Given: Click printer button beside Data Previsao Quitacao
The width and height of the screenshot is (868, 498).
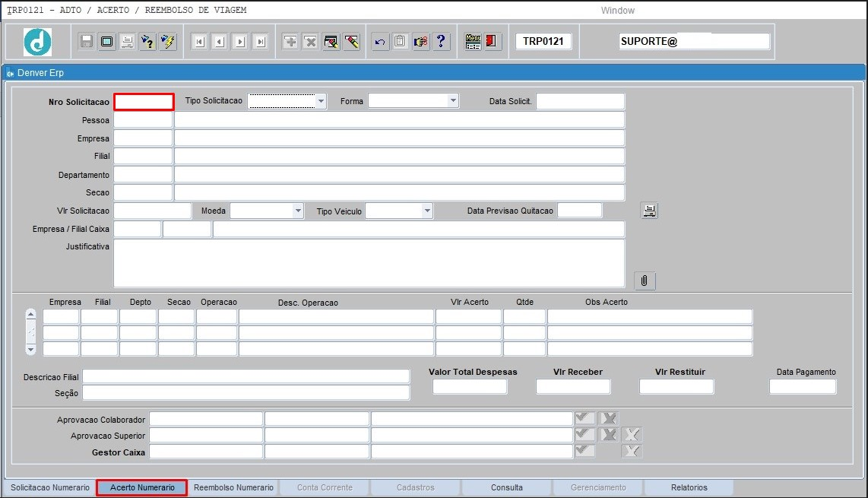Looking at the screenshot, I should coord(649,211).
